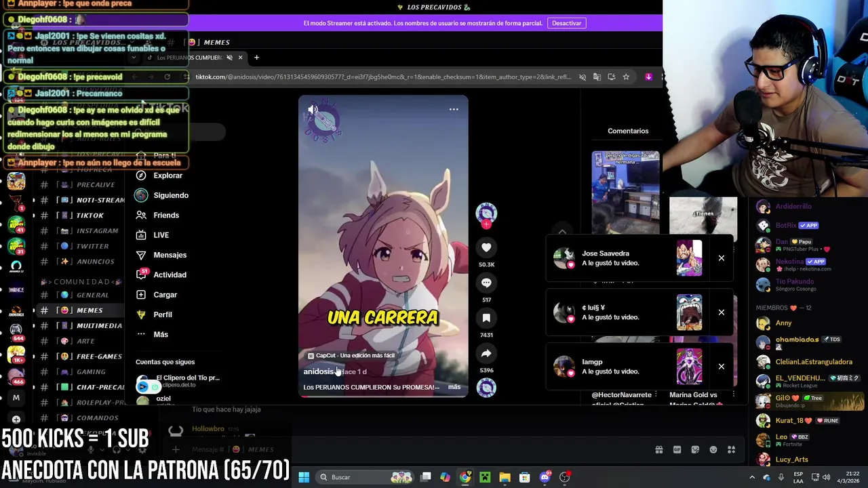Expand the video description with más
The height and width of the screenshot is (488, 868).
coord(454,387)
